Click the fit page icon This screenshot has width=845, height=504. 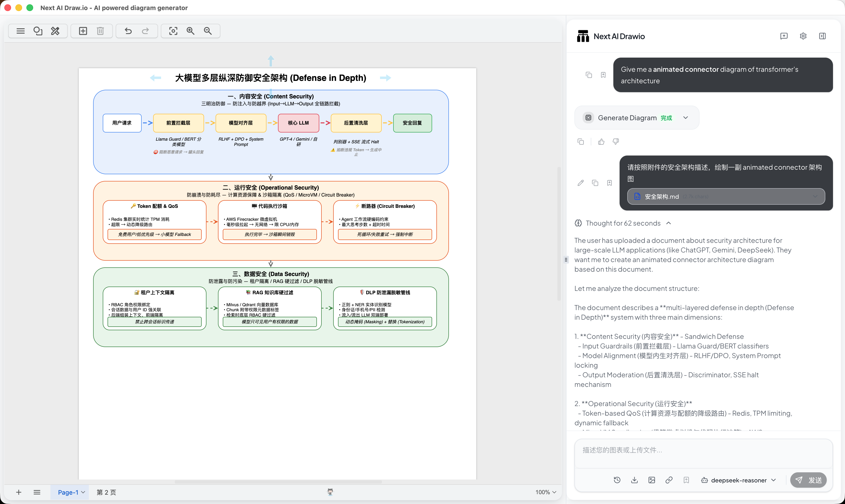coord(173,31)
